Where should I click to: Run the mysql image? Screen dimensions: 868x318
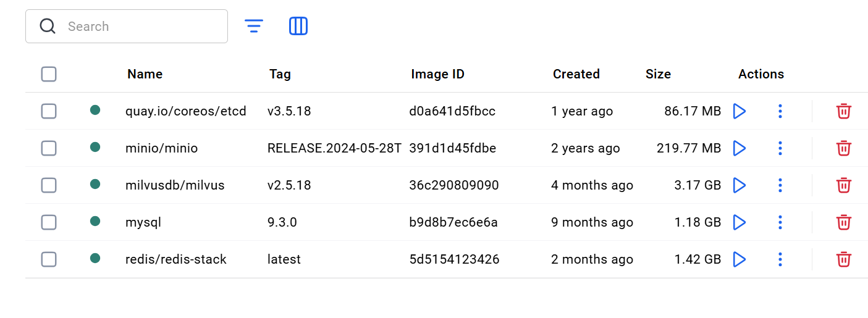pyautogui.click(x=739, y=222)
